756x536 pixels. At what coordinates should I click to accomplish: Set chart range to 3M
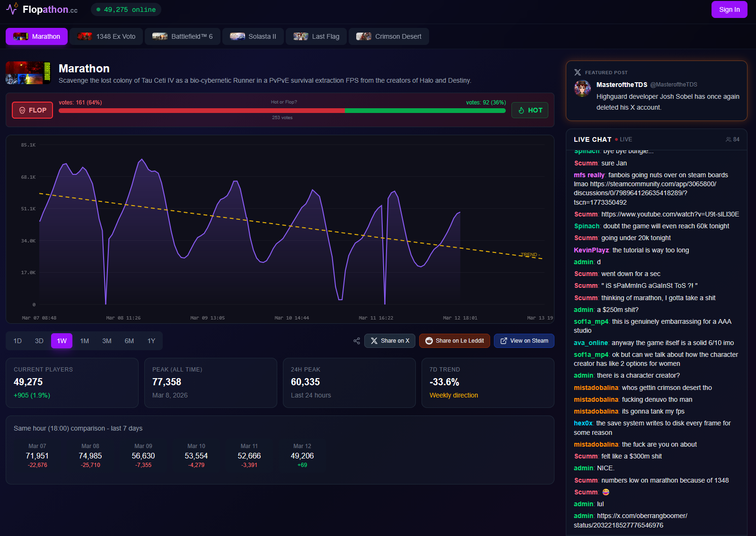click(x=107, y=341)
